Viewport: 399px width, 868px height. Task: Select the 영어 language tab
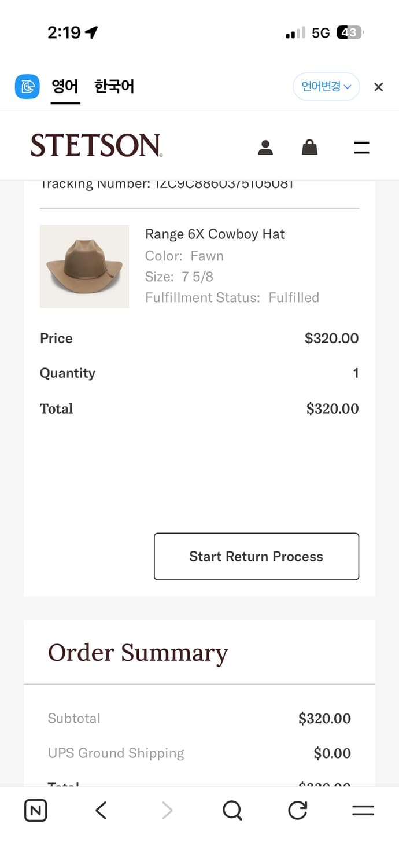pos(65,87)
